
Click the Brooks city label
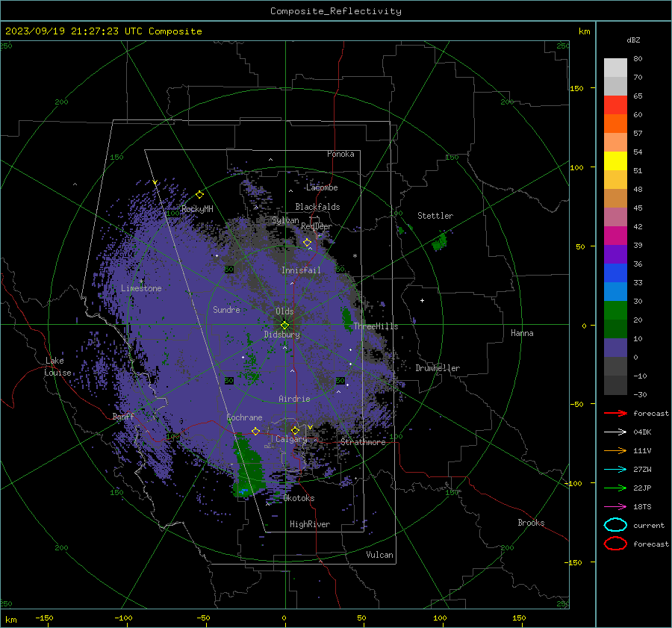click(x=531, y=523)
